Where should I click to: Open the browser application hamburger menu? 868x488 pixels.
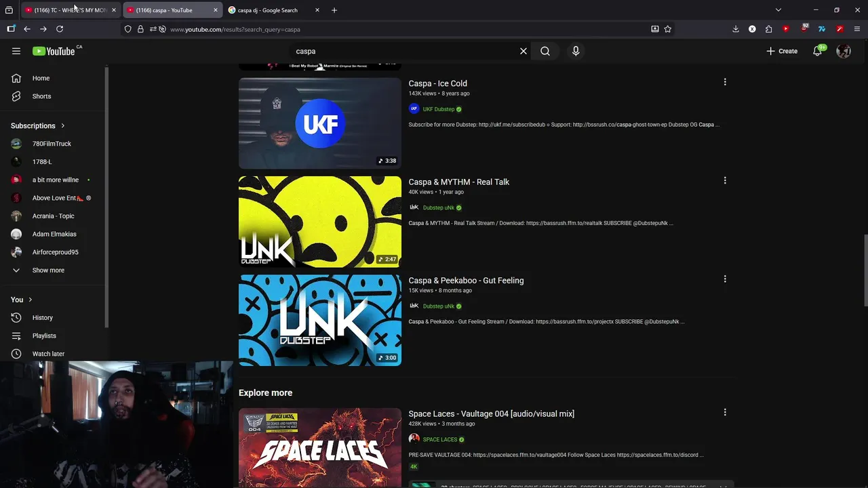pyautogui.click(x=857, y=29)
